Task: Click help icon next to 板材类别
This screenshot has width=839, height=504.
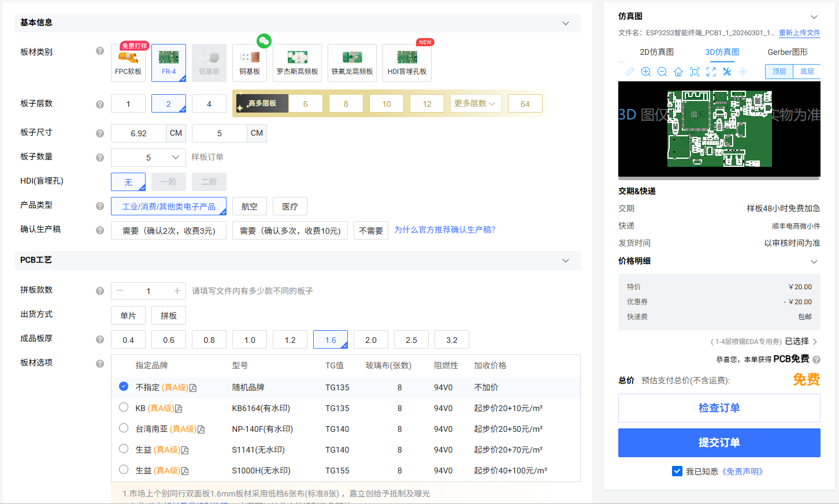Action: (x=100, y=51)
